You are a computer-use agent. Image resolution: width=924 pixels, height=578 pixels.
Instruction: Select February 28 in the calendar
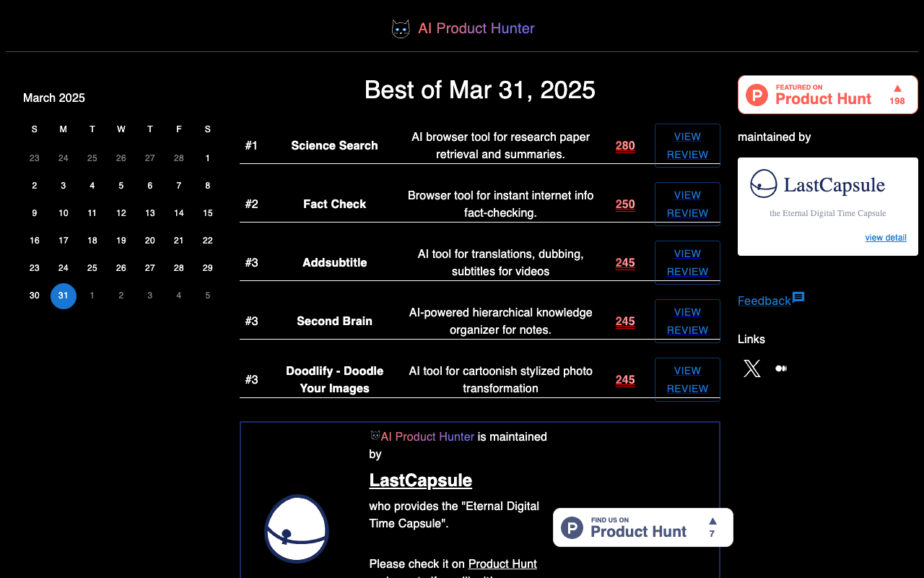click(x=179, y=158)
